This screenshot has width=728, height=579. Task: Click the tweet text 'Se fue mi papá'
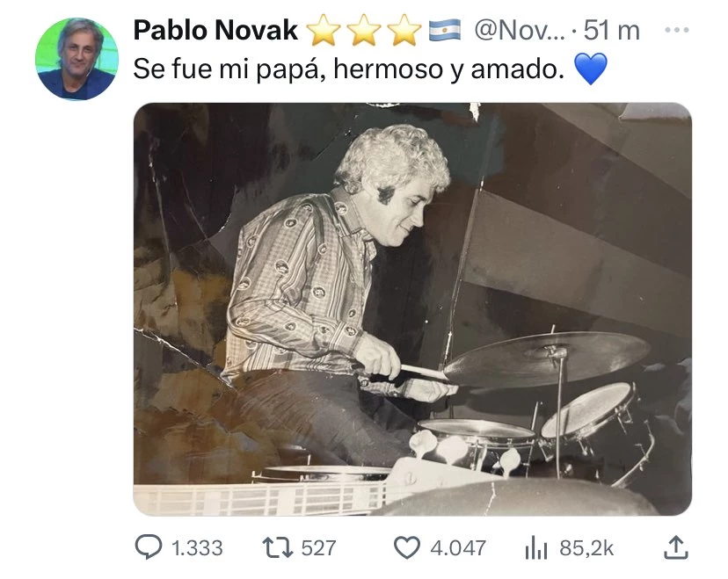tap(229, 69)
